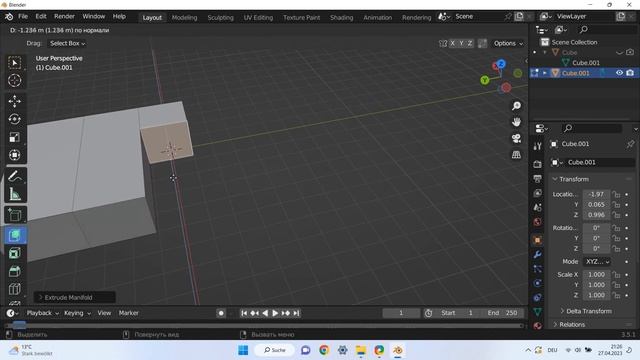Open the Keying dropdown in timeline

pyautogui.click(x=77, y=313)
